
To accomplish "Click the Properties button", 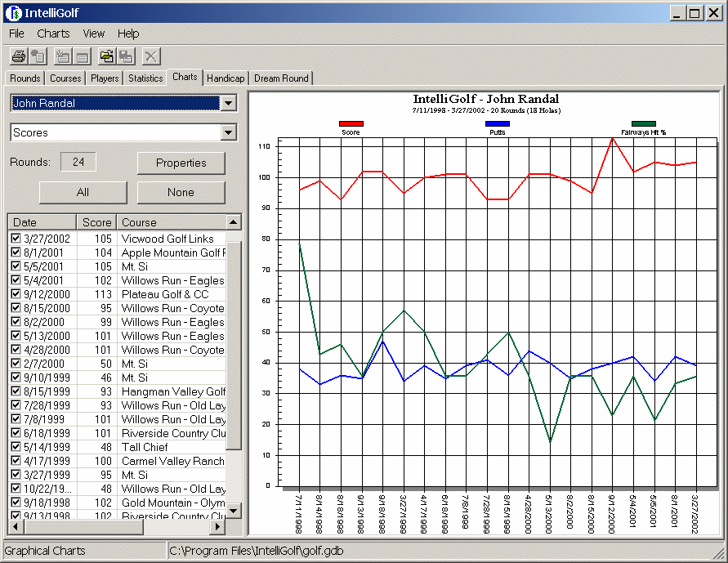I will 181,163.
